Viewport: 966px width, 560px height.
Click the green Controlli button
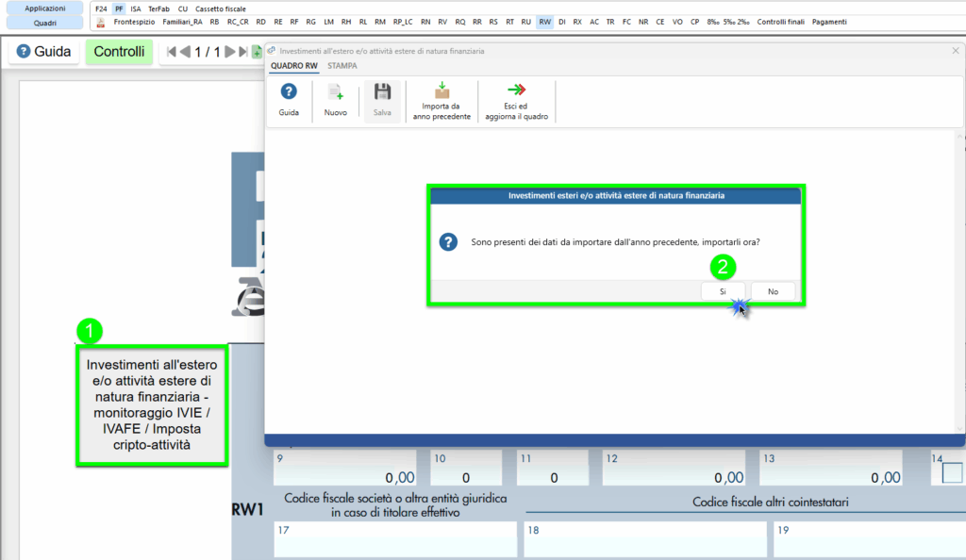point(119,52)
